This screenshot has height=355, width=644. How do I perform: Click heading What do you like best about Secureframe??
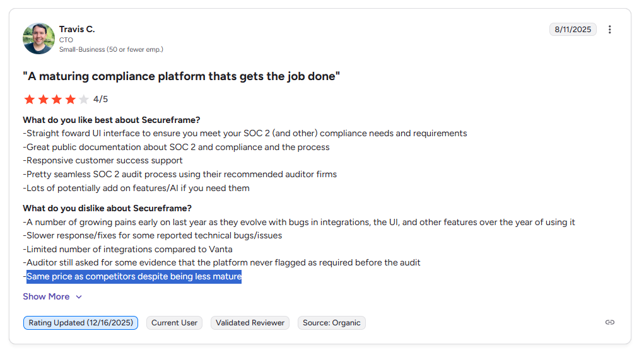click(111, 120)
